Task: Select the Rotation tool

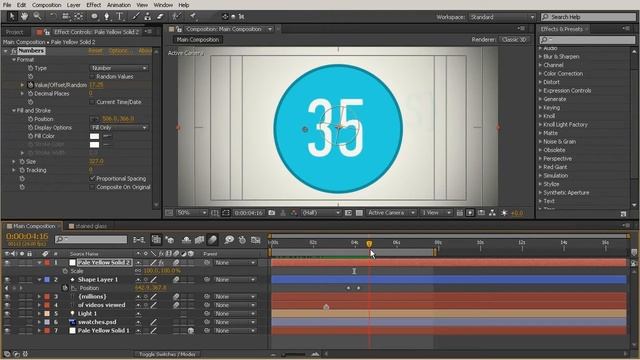Action: point(53,16)
